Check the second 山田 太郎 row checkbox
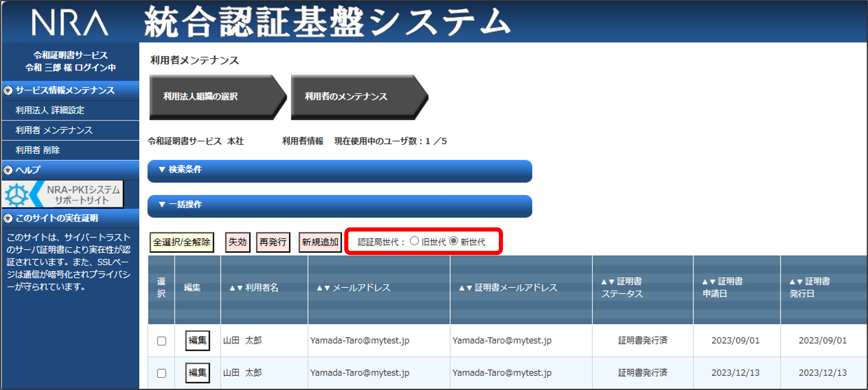Image resolution: width=868 pixels, height=390 pixels. [x=161, y=373]
